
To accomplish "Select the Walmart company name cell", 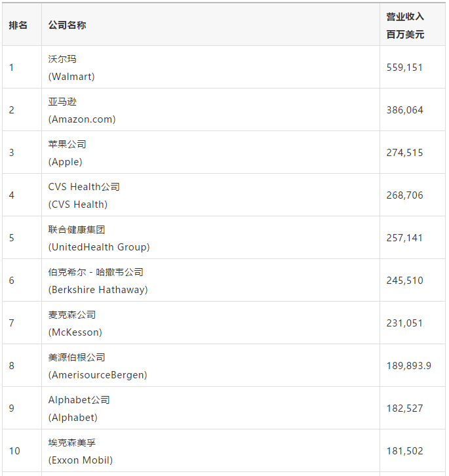I will click(x=71, y=68).
